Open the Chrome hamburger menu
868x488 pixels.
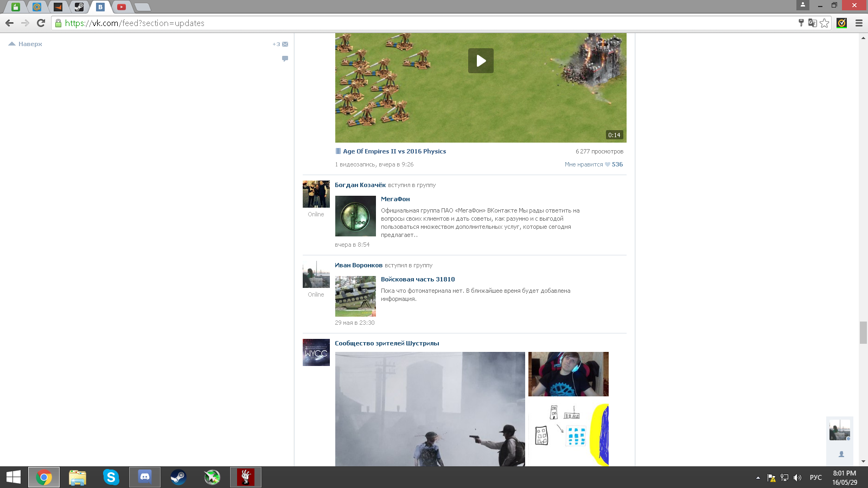click(859, 23)
